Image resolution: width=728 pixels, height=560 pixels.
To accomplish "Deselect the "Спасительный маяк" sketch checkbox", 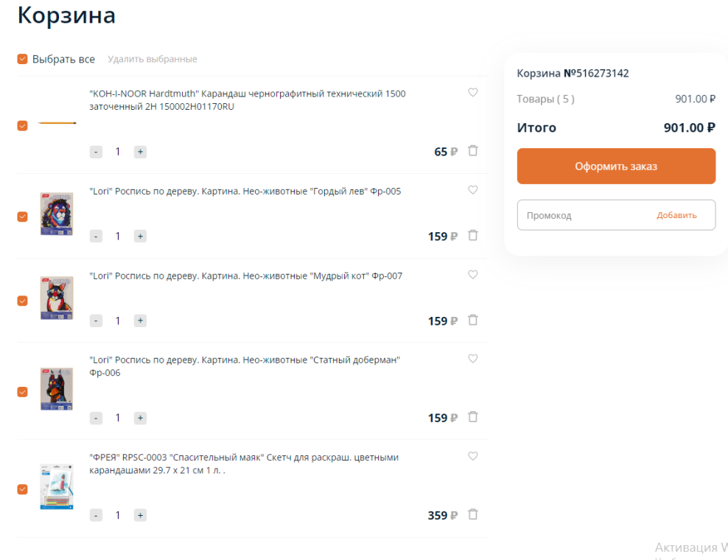I will tap(22, 489).
